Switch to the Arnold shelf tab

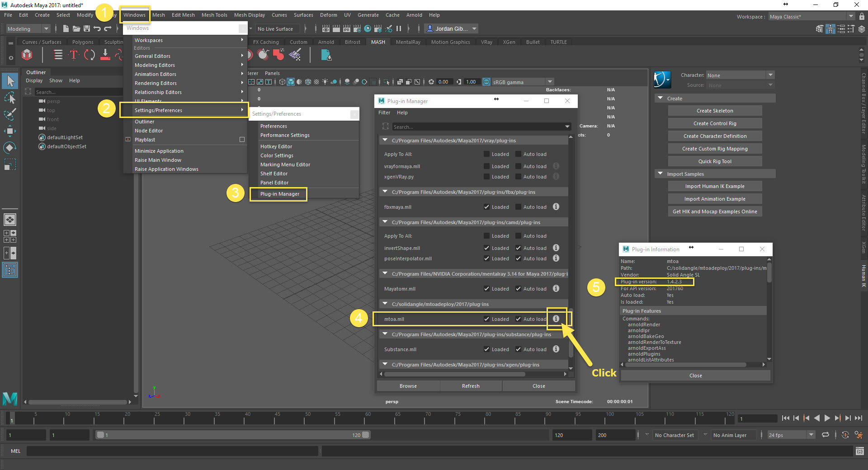(326, 42)
